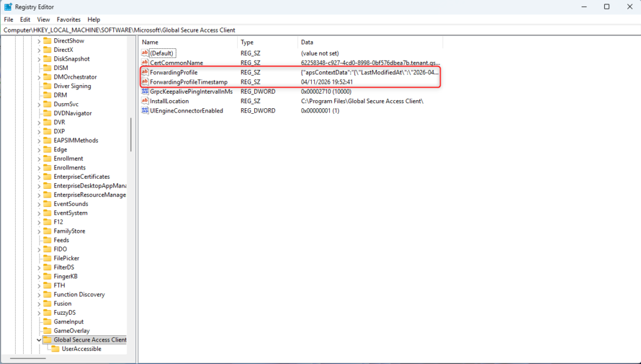Select the GameInput key label
This screenshot has width=641, height=364.
pyautogui.click(x=69, y=322)
